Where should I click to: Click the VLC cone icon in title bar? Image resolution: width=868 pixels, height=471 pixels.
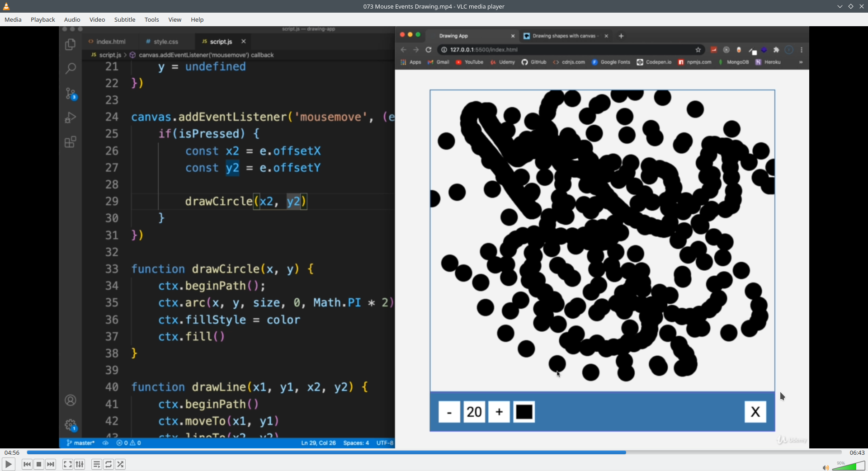pos(6,6)
